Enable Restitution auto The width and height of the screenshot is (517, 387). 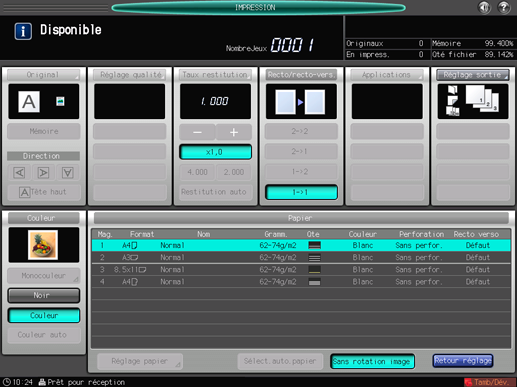click(216, 192)
